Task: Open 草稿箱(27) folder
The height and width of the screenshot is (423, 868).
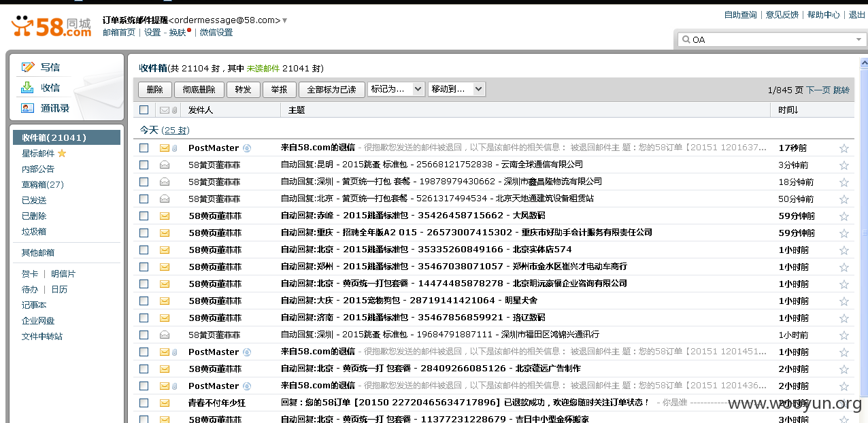Action: 43,184
